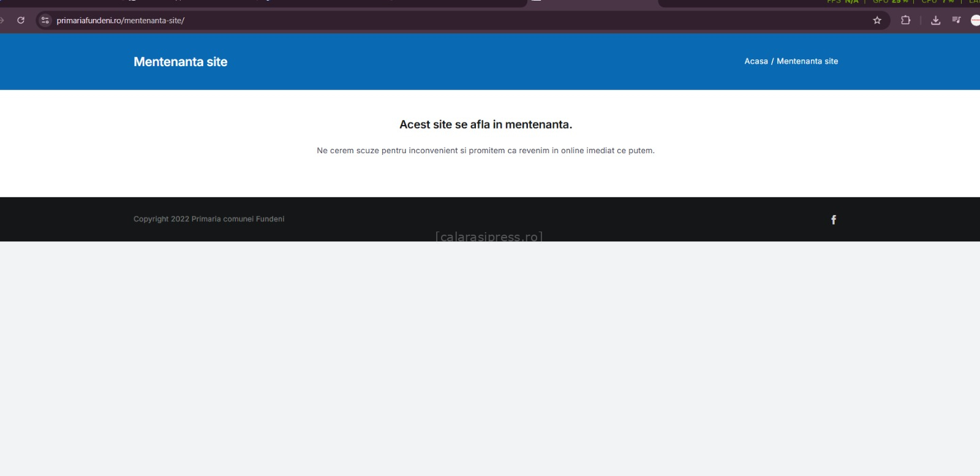Open the browser extensions menu
980x476 pixels.
905,20
